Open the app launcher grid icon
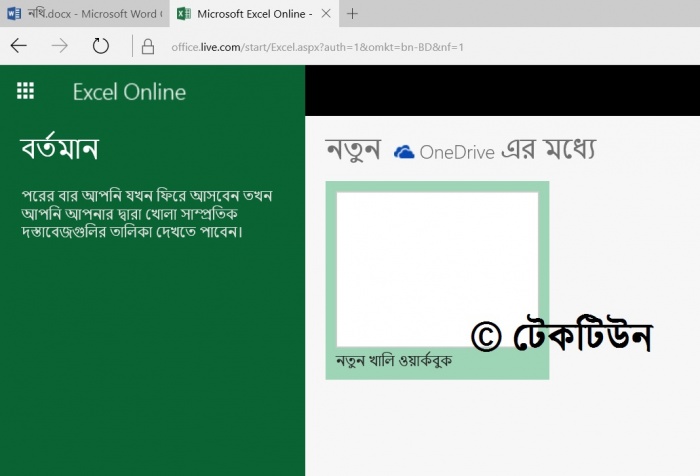700x476 pixels. 25,91
